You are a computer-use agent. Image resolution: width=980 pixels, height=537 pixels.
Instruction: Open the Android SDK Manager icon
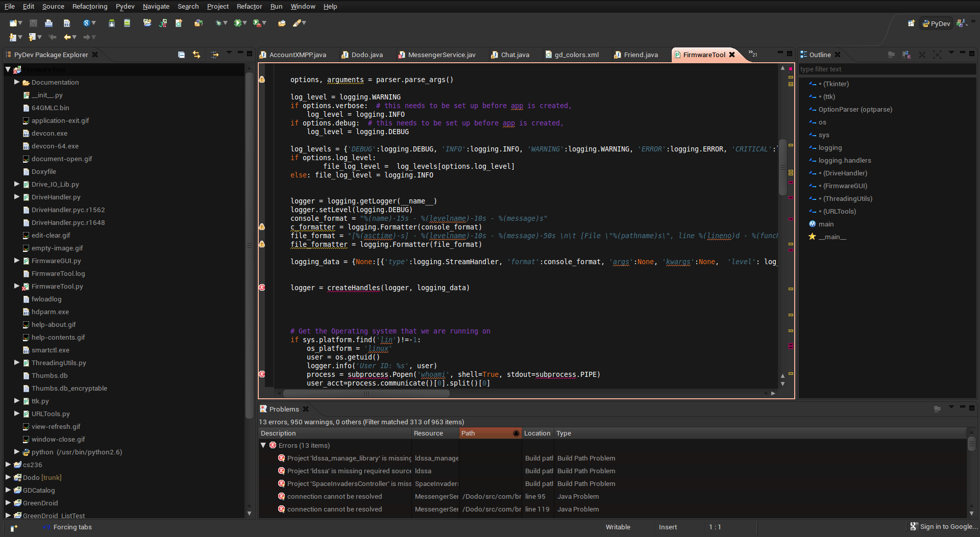coord(111,23)
